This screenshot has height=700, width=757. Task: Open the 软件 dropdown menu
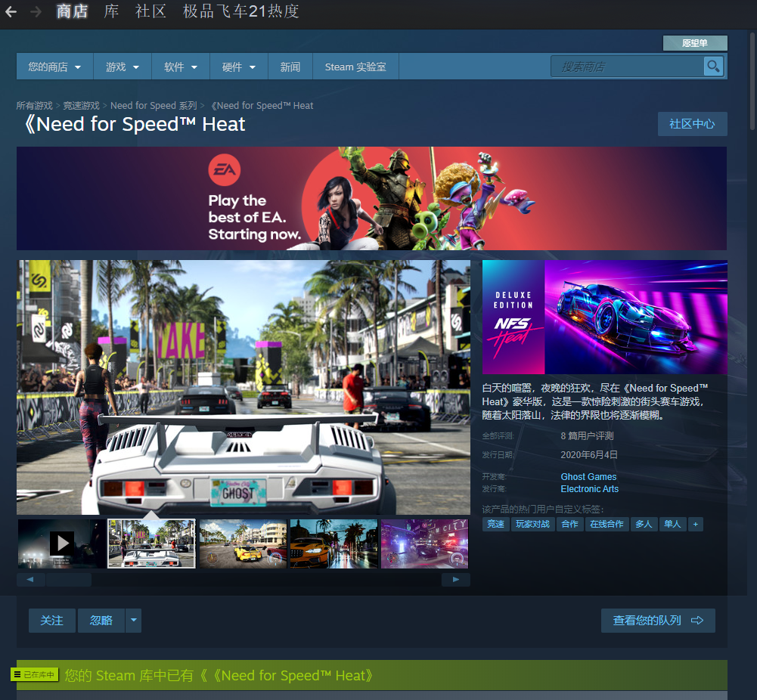[x=181, y=67]
